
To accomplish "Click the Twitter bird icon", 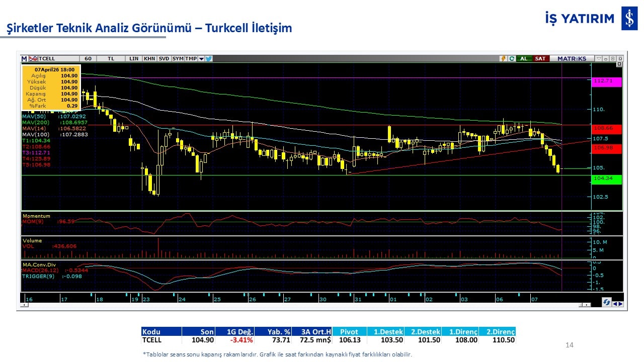I will pyautogui.click(x=209, y=59).
